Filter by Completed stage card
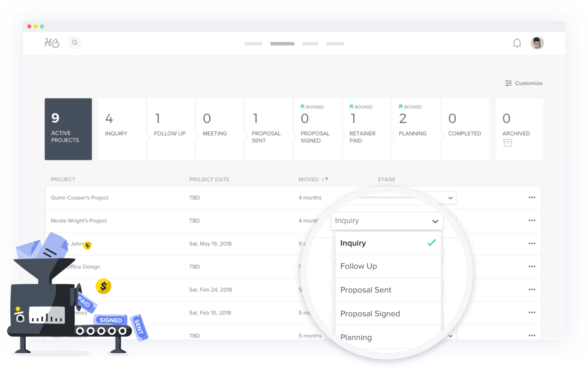 tap(465, 129)
